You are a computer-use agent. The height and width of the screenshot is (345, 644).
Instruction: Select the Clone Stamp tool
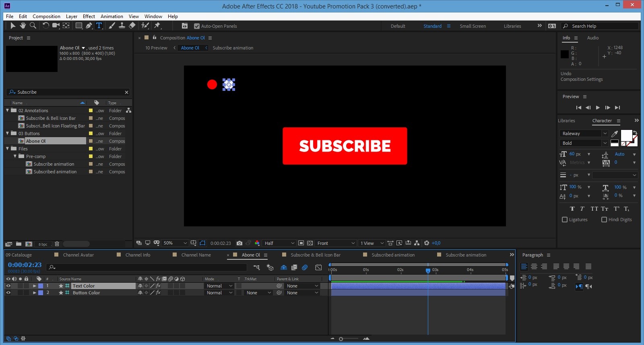pos(122,26)
